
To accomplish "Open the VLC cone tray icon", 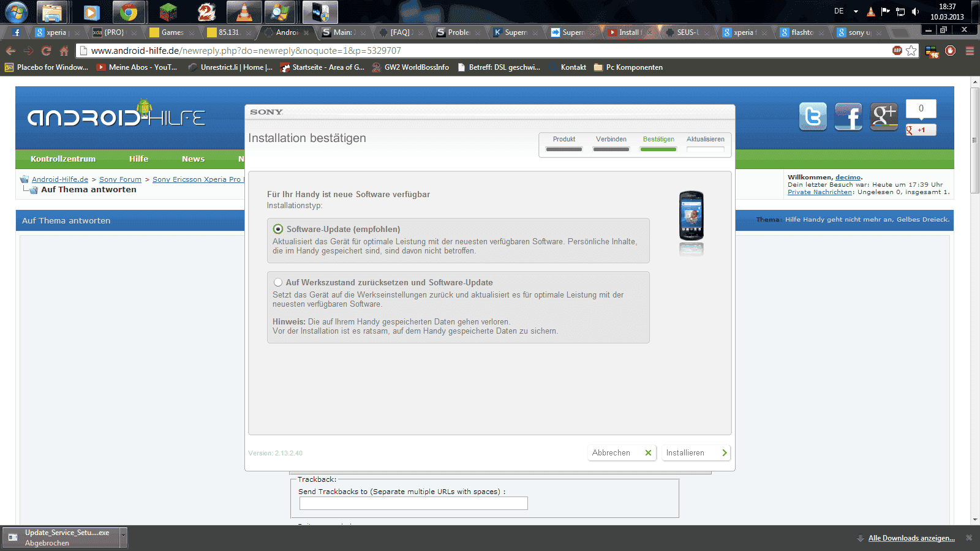I will (871, 12).
